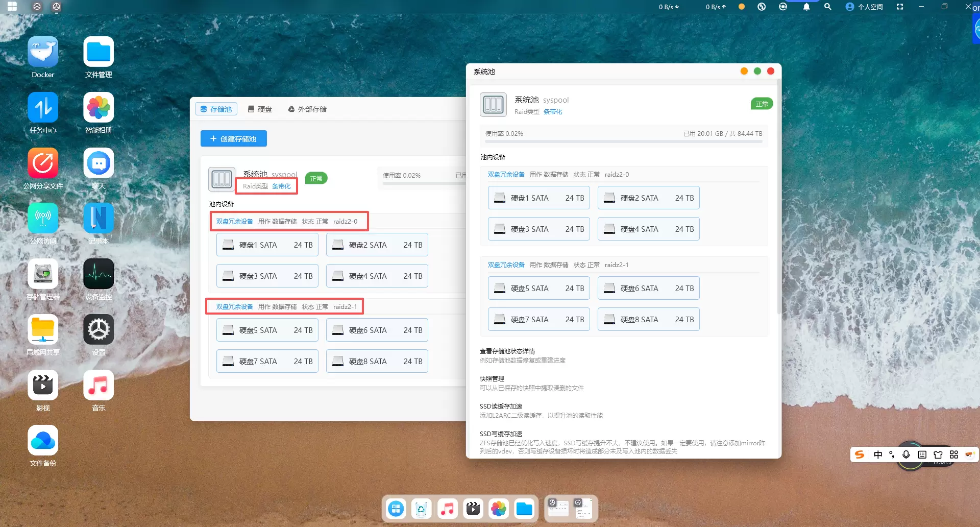Click the 条带化 Raid type link in detail window
980x527 pixels.
tap(553, 112)
